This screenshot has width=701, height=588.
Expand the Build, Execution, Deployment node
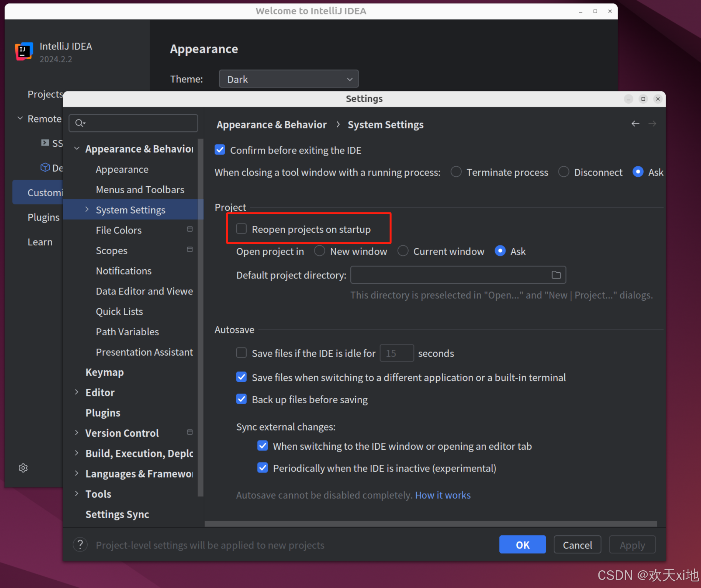(x=76, y=453)
